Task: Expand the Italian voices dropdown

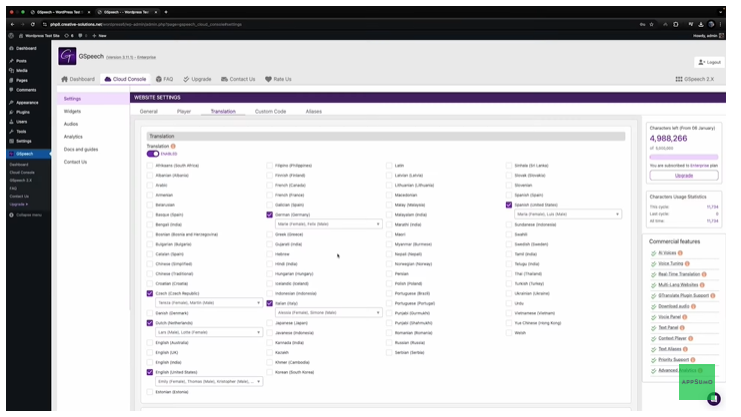Action: [328, 313]
